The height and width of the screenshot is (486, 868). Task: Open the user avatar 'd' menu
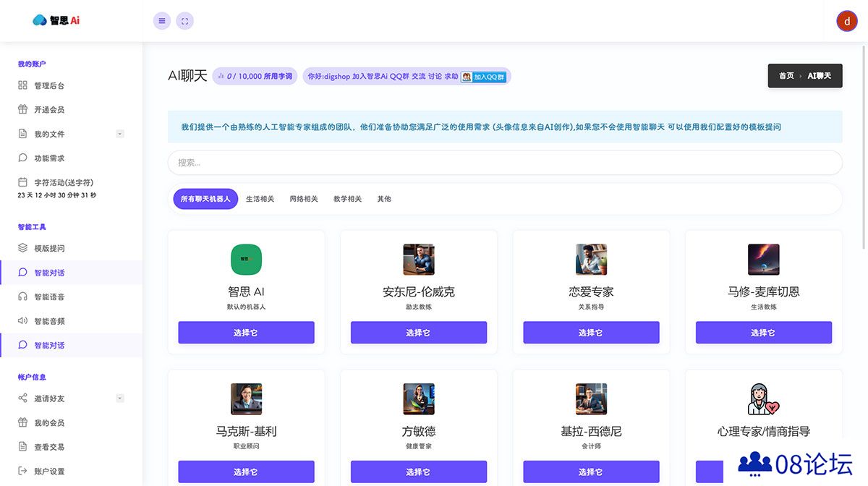coord(846,21)
